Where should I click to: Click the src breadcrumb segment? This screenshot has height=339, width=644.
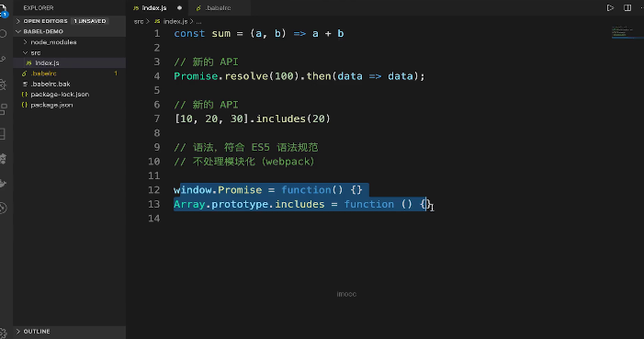point(139,21)
